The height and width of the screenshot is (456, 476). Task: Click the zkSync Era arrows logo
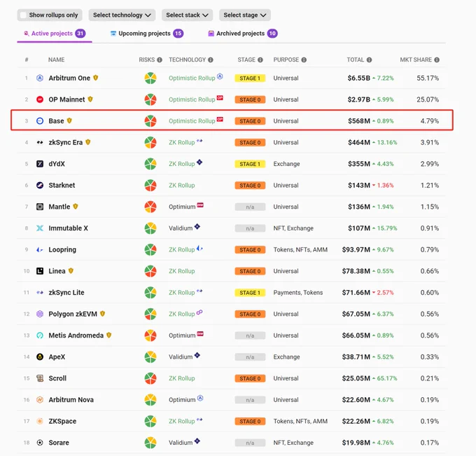[x=40, y=142]
